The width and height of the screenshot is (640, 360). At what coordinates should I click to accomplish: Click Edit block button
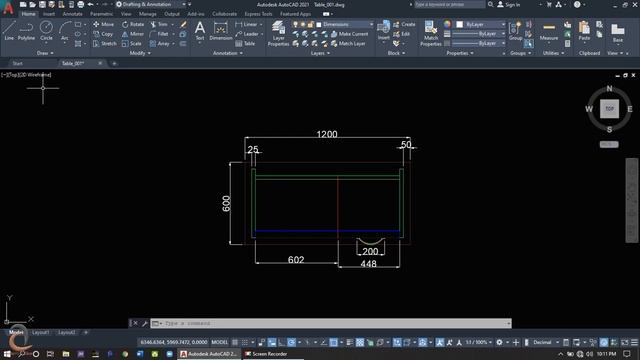(x=402, y=34)
